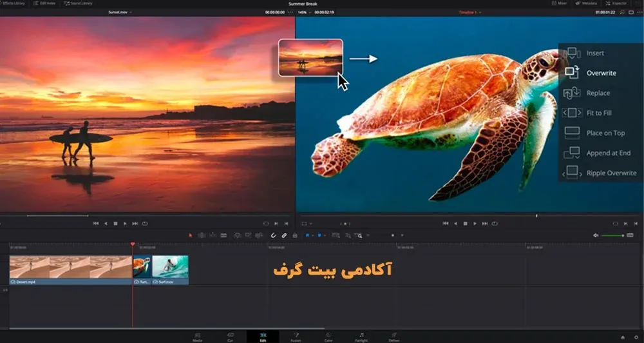The image size is (644, 343).
Task: Toggle loop in source viewer
Action: 145,223
